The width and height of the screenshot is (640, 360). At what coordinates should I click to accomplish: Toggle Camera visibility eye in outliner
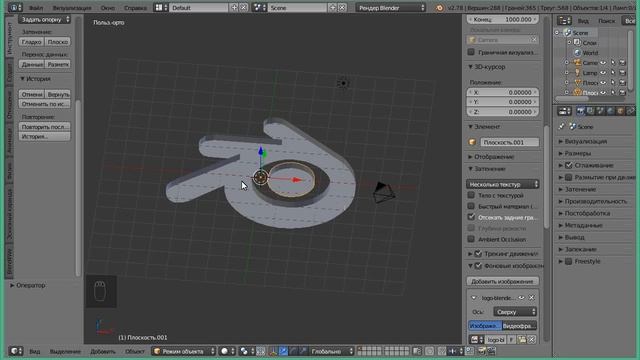[x=603, y=62]
